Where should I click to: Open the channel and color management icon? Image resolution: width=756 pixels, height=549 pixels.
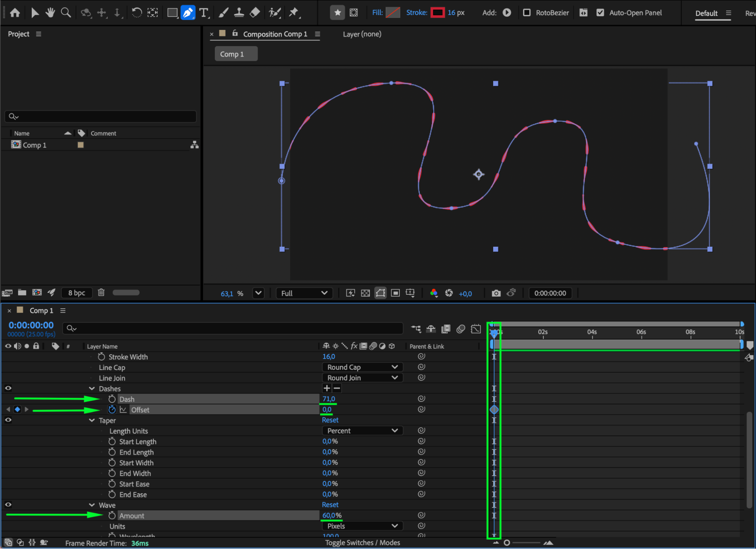click(x=434, y=293)
